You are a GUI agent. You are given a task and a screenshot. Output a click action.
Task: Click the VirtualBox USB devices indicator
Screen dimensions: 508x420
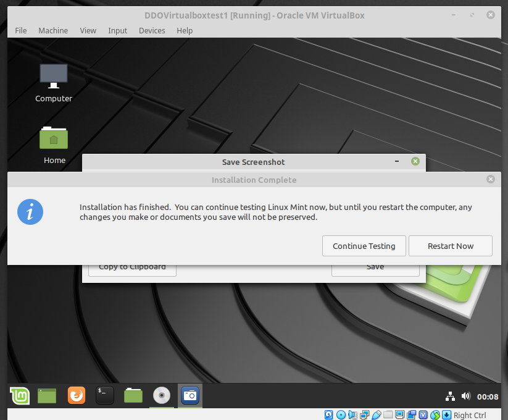click(376, 415)
